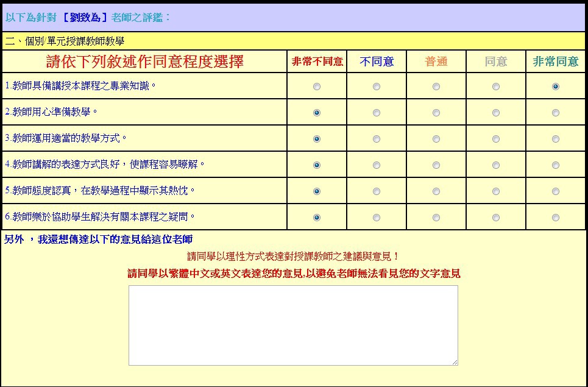Click the 非常同意 column header
This screenshot has height=387, width=588.
(556, 62)
